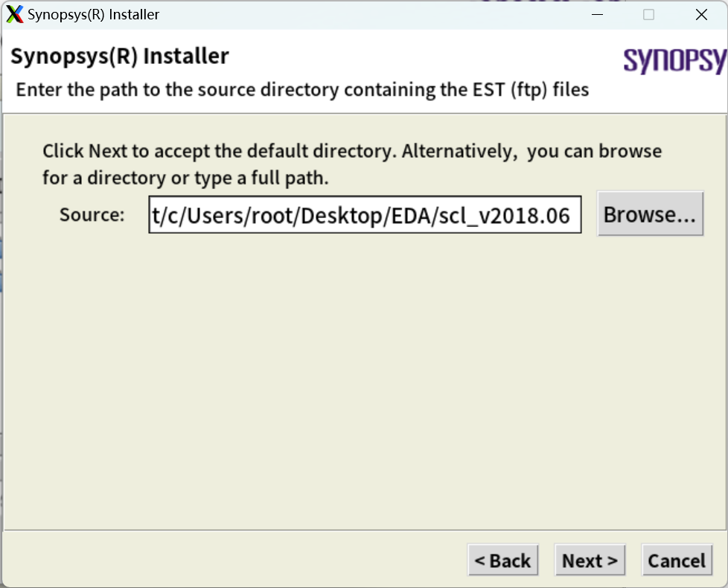Click the Source label
728x588 pixels.
click(91, 215)
